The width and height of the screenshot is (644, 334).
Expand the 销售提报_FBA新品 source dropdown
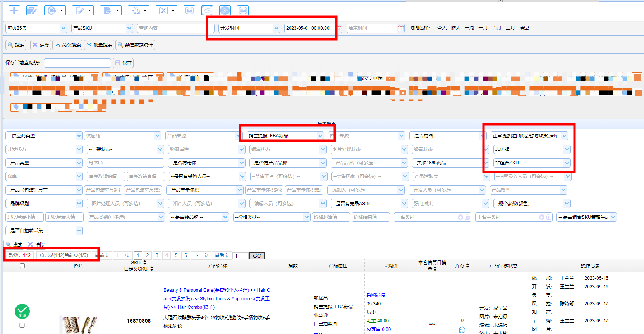[x=285, y=135]
